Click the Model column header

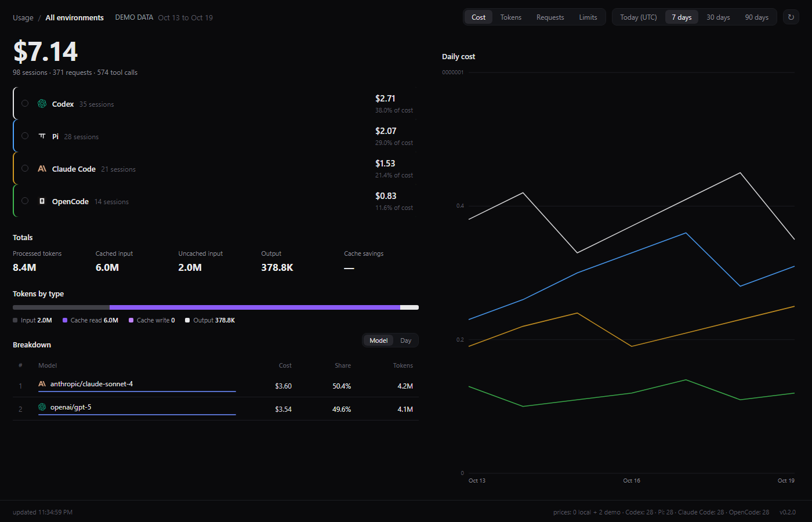pos(48,365)
